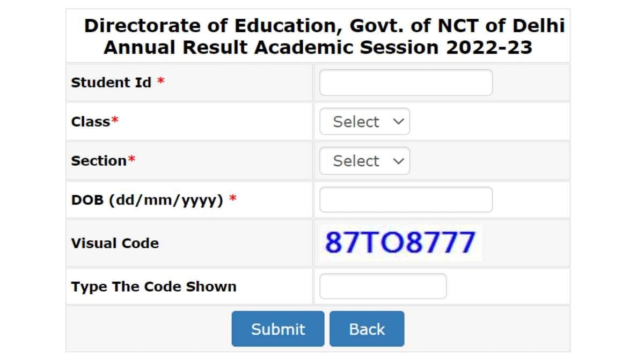Click the Annual Result Academic Session heading line
The height and width of the screenshot is (362, 644).
point(318,47)
